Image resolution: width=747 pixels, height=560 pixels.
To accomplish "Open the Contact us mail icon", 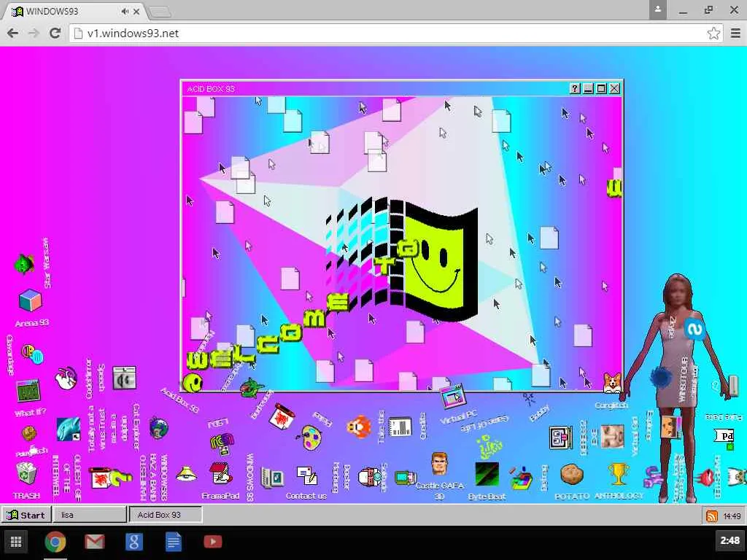I will 307,475.
